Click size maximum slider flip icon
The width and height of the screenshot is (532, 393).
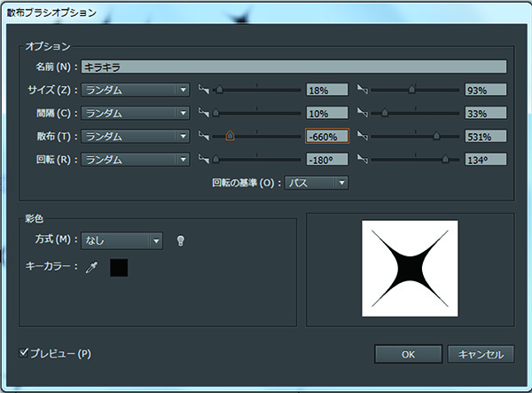363,90
